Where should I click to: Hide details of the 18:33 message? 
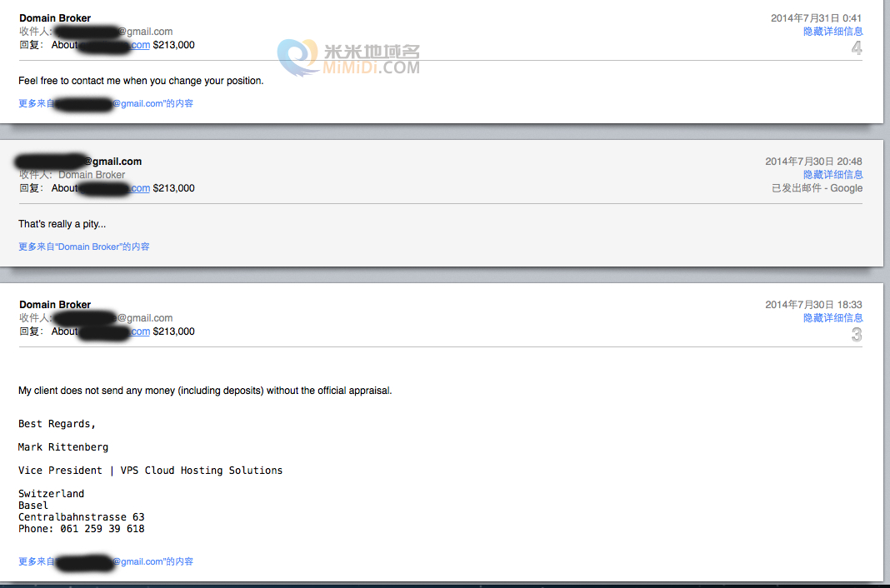(832, 318)
